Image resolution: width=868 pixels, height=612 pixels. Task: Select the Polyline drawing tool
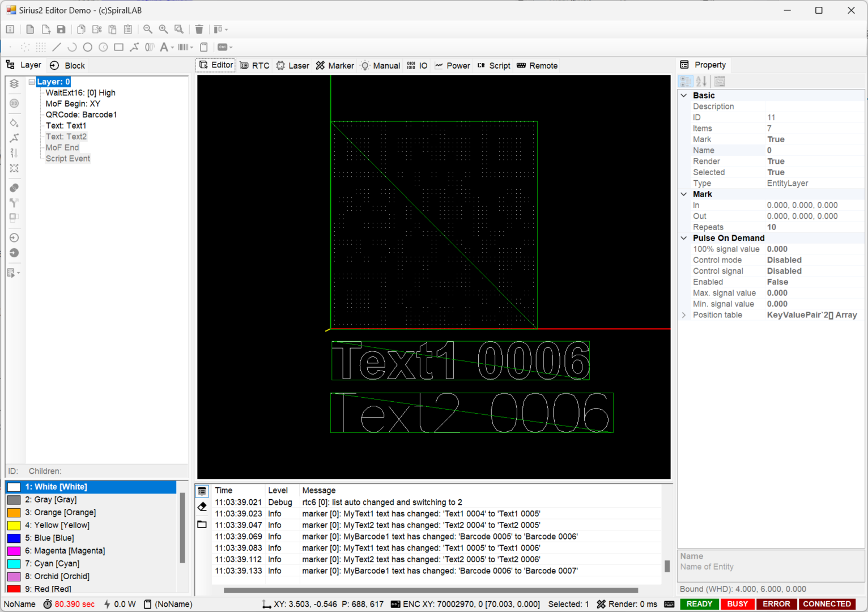click(x=134, y=47)
